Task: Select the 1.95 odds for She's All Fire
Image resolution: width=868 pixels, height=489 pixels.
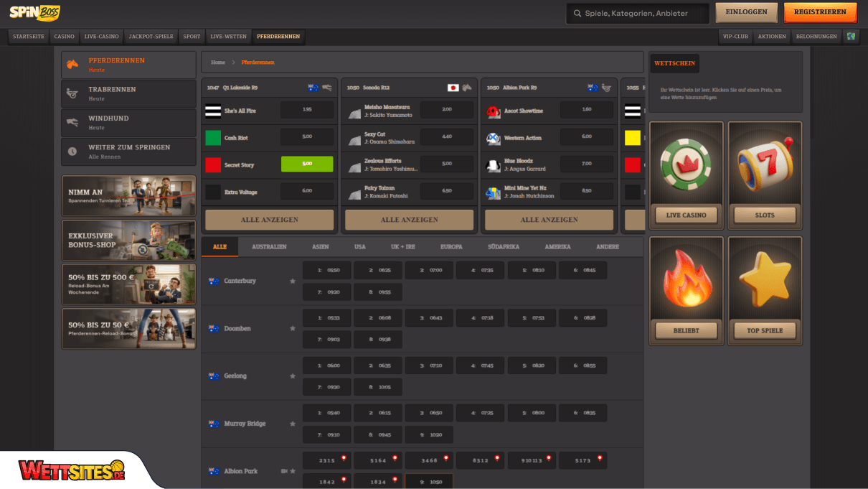Action: pyautogui.click(x=307, y=110)
